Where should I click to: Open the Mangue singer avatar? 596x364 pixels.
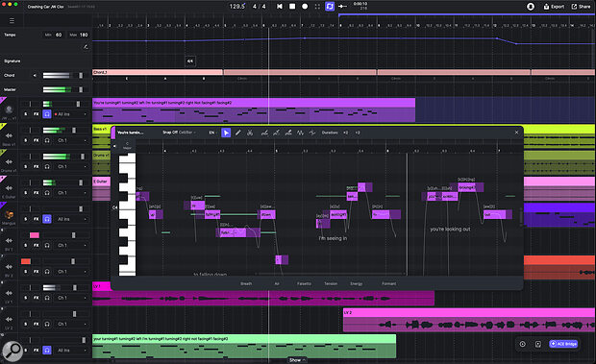(x=9, y=214)
